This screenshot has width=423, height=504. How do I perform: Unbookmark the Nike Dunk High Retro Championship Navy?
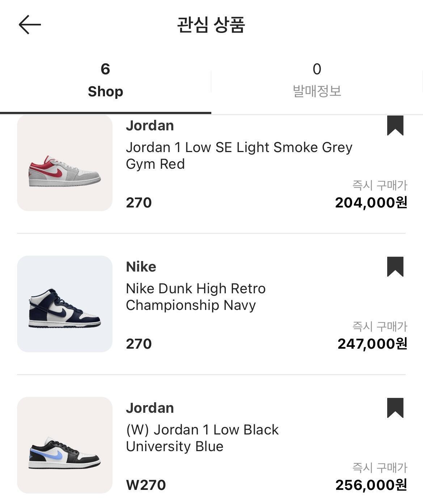pos(395,266)
